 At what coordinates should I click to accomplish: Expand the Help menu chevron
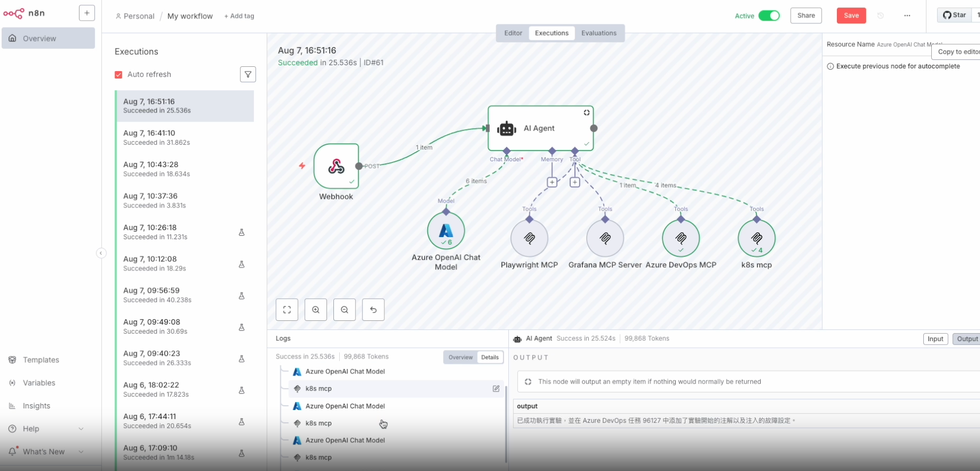[81, 429]
